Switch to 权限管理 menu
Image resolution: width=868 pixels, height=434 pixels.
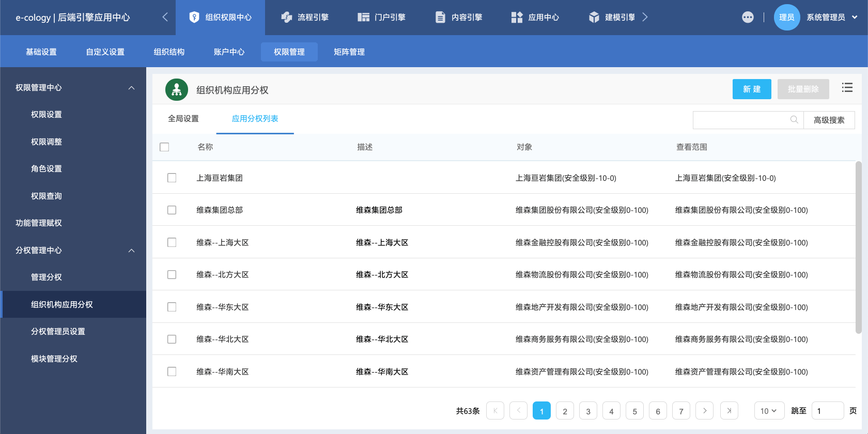tap(289, 52)
